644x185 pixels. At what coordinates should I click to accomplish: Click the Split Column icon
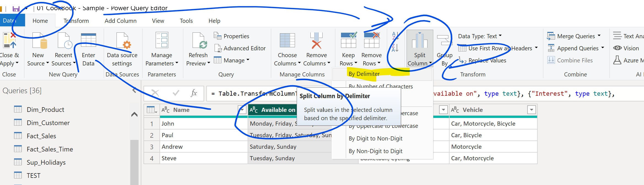click(x=420, y=40)
